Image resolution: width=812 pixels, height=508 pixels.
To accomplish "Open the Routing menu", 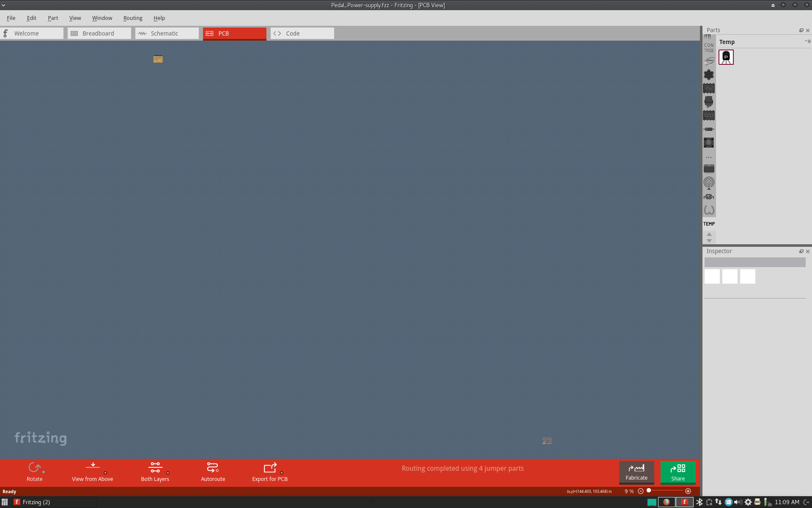I will (x=132, y=17).
